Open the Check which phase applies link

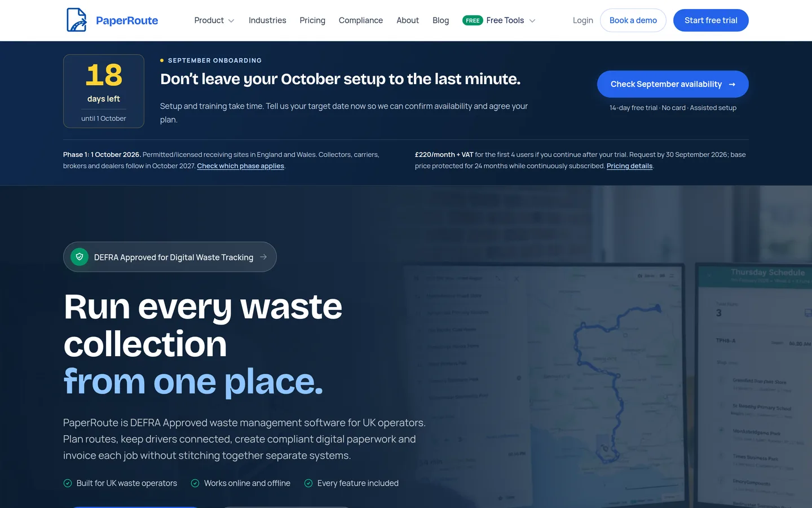[241, 166]
